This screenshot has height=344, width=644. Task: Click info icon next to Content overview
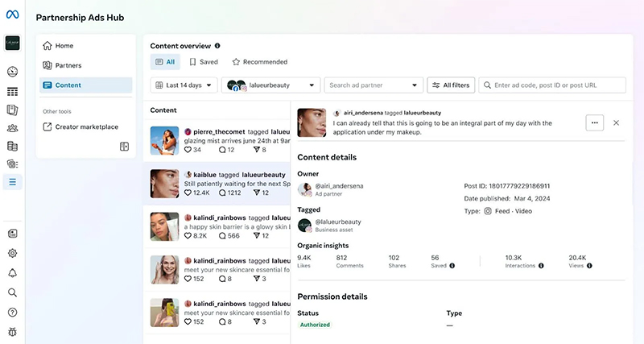click(217, 46)
